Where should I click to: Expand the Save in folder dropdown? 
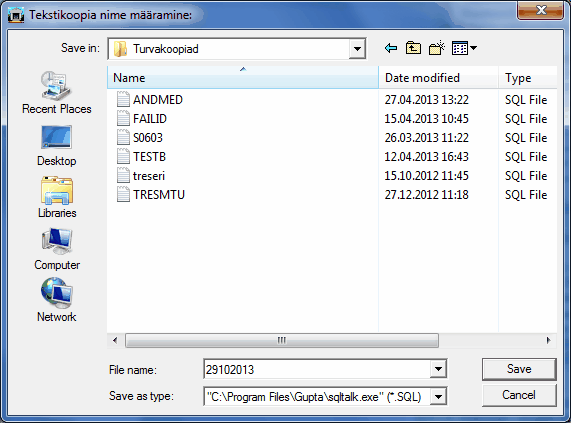(x=357, y=49)
